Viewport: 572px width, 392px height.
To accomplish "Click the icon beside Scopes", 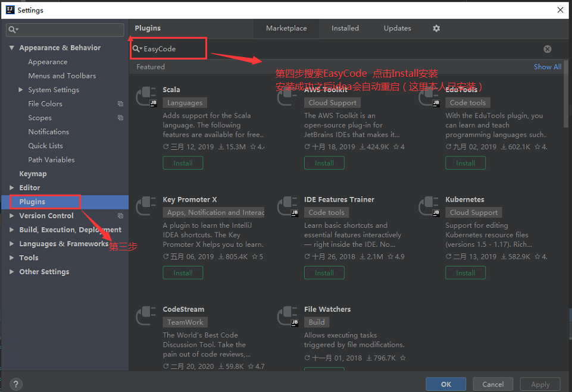I will click(x=120, y=117).
